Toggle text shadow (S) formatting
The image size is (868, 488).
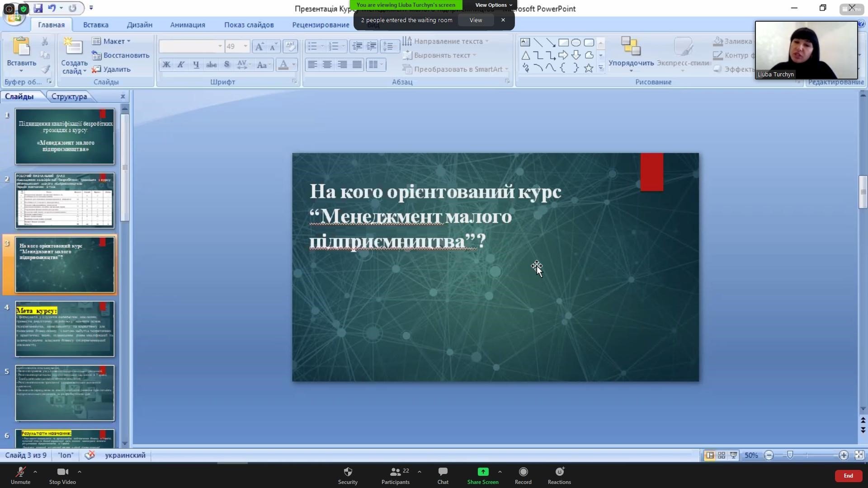[227, 65]
